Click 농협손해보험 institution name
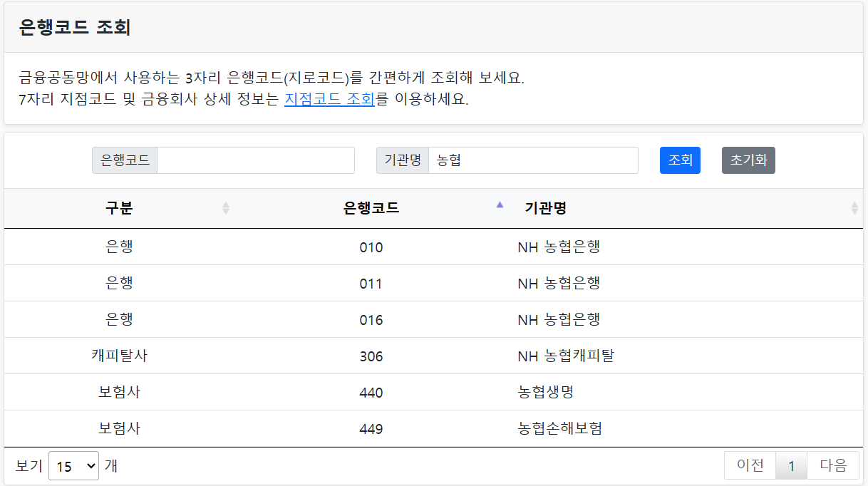This screenshot has height=486, width=868. (x=560, y=428)
